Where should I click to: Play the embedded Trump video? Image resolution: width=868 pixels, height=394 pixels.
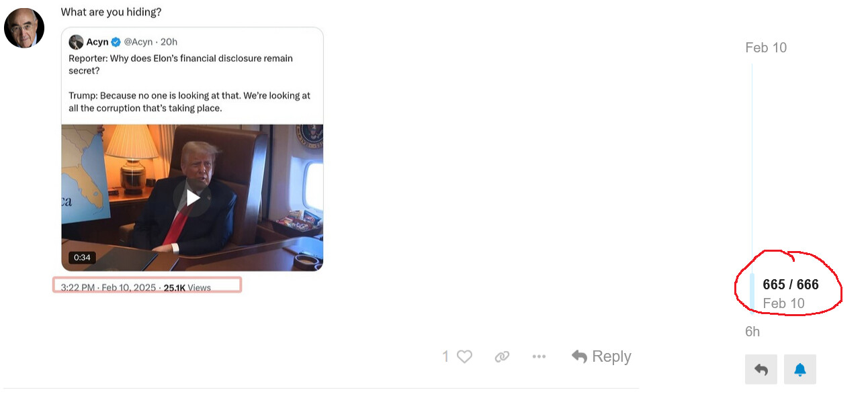[193, 197]
